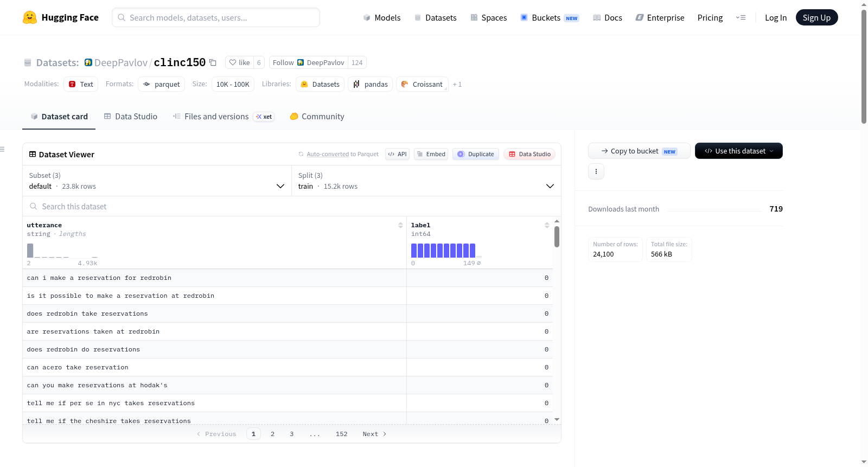Click the Hugging Face logo
The image size is (868, 467).
click(x=60, y=17)
